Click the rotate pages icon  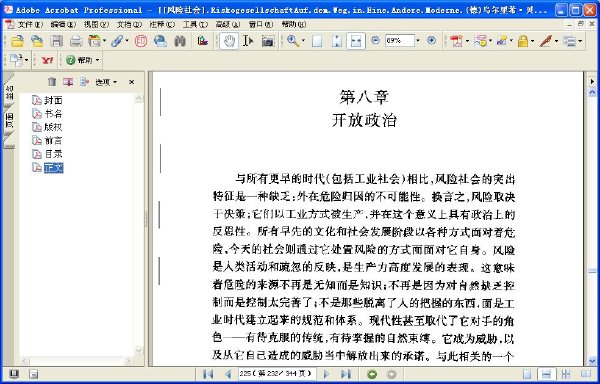pyautogui.click(x=16, y=60)
